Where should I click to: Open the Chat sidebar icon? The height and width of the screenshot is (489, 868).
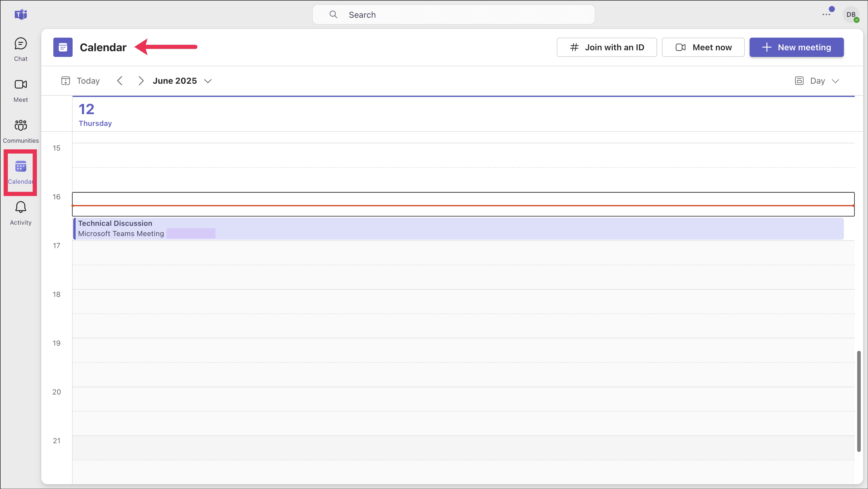[20, 49]
